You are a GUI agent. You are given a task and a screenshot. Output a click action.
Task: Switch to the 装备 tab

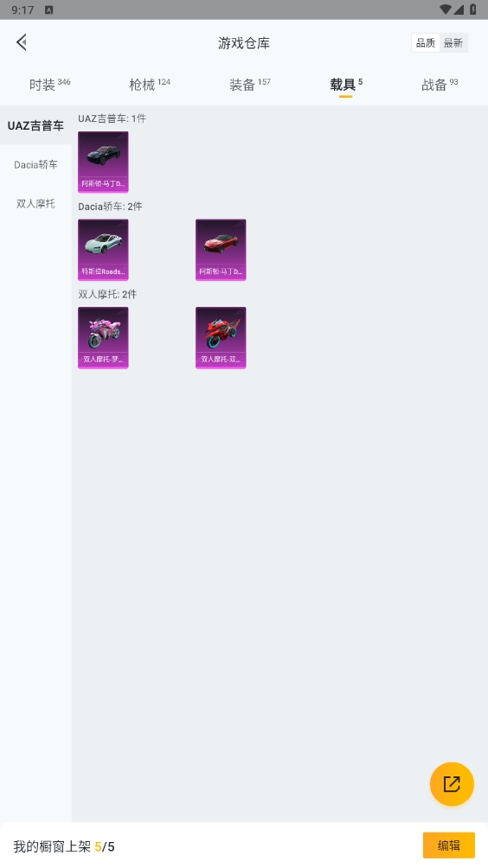[x=250, y=84]
